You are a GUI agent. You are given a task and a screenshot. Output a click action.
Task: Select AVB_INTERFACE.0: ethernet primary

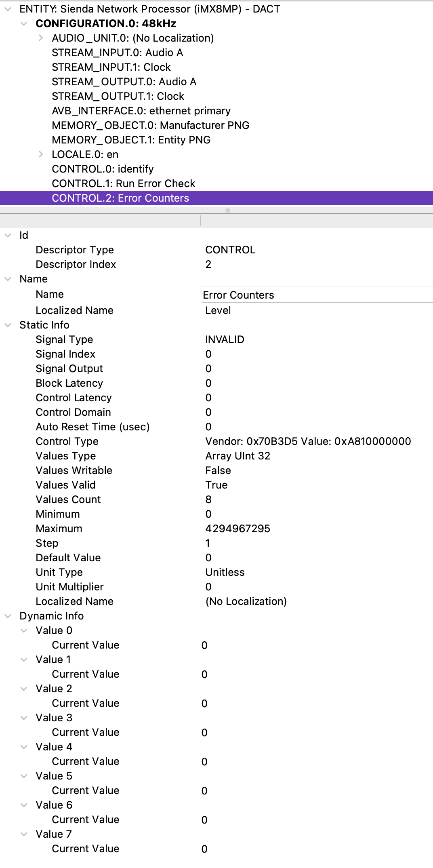(216, 111)
